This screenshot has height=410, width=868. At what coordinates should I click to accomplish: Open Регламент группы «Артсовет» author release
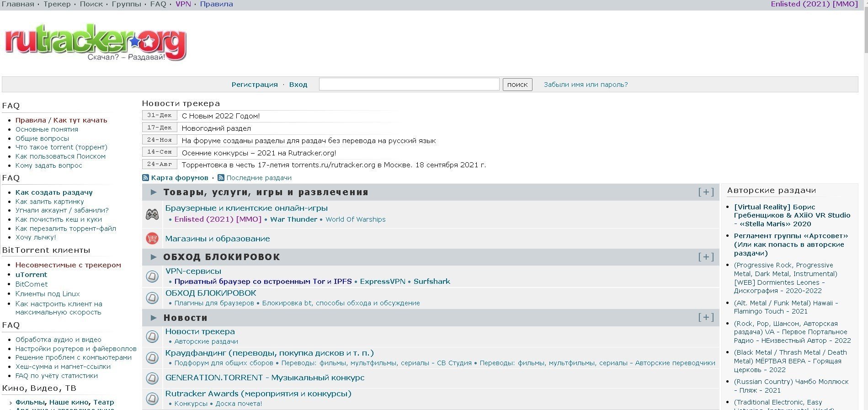[x=791, y=245]
